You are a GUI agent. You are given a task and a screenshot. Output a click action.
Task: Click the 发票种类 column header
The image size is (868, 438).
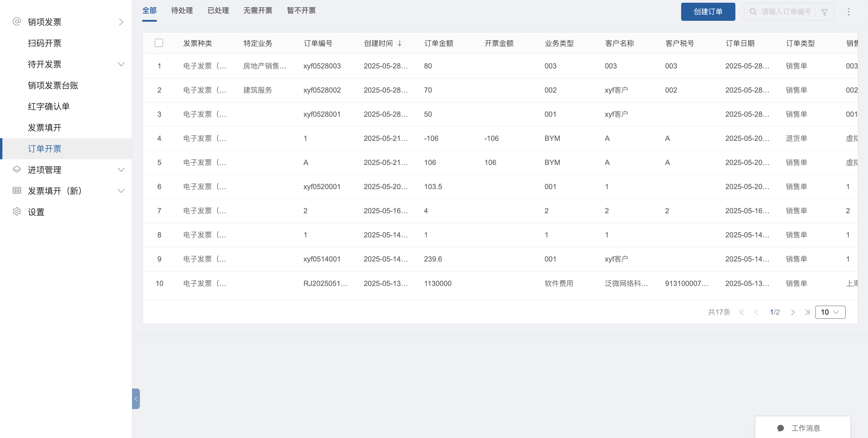(x=197, y=43)
